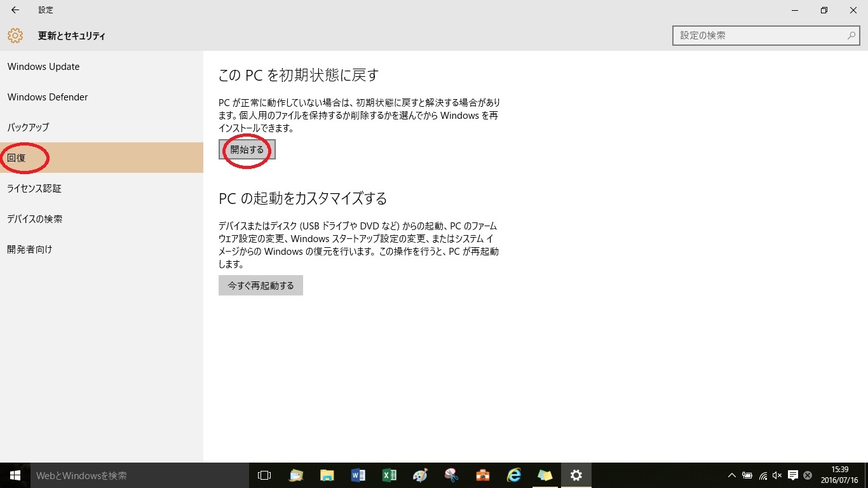Select Windows Defender in the sidebar
Screen dimensions: 868x488
click(102, 97)
